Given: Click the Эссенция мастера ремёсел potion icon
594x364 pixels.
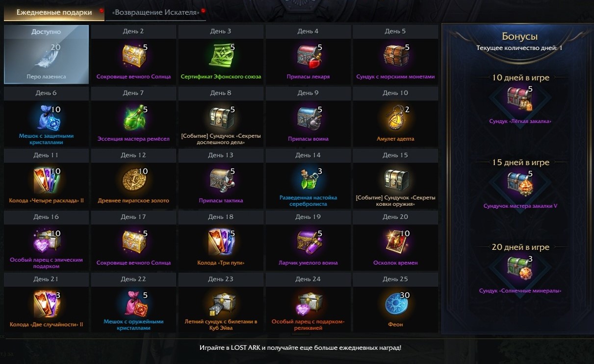Looking at the screenshot, I should 133,118.
